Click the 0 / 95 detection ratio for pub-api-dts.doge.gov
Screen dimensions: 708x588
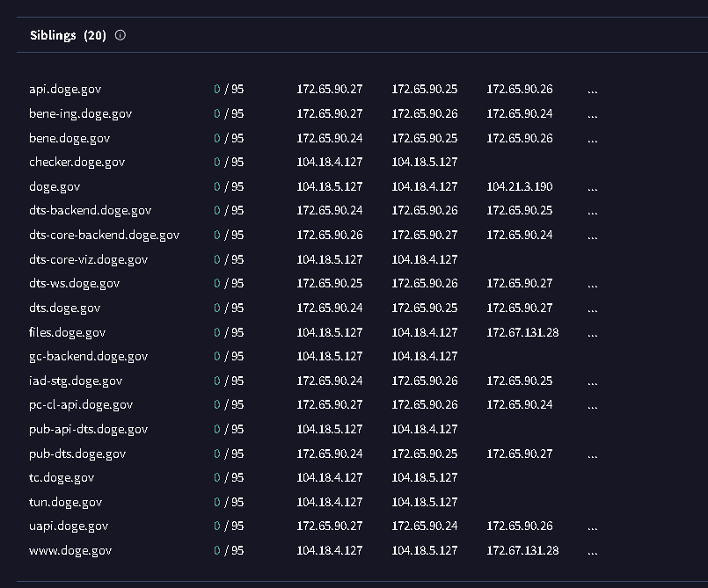coord(229,429)
